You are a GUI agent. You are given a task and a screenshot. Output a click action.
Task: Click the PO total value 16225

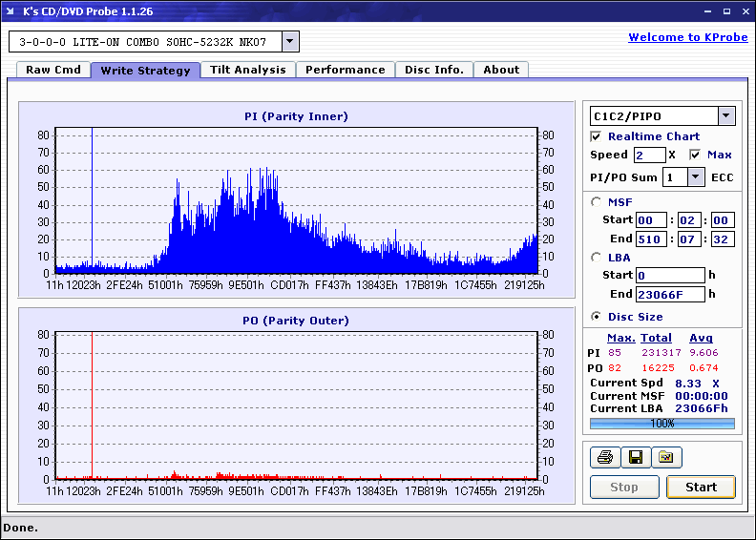[x=658, y=368]
